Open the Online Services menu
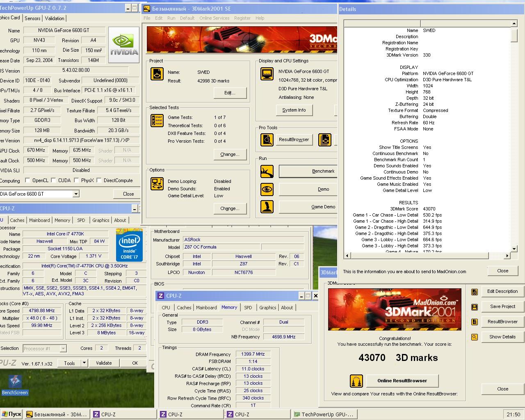Image resolution: width=525 pixels, height=420 pixels. click(x=214, y=18)
